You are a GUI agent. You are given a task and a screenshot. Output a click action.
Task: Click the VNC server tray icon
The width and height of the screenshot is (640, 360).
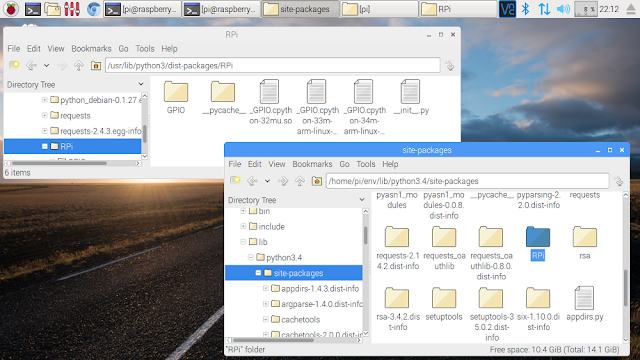tap(507, 9)
